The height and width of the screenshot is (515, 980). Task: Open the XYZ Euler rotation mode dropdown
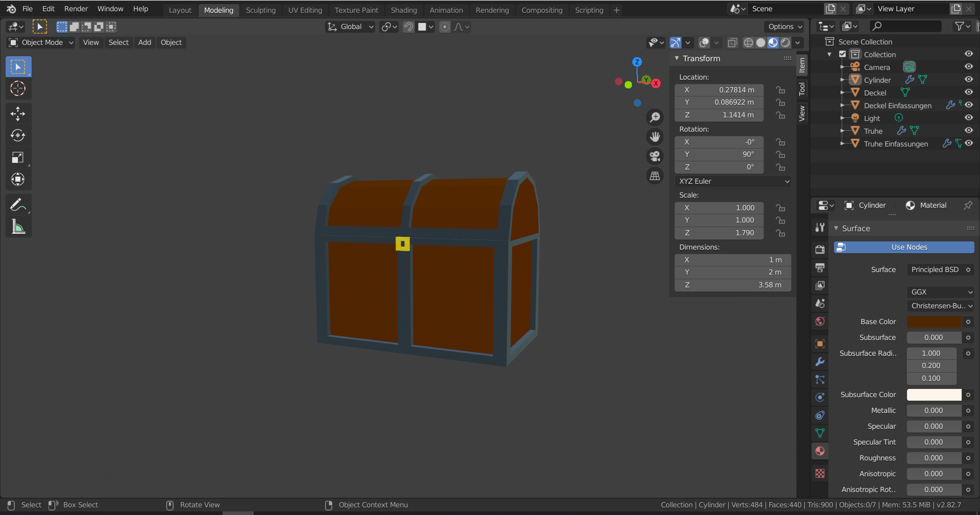click(733, 181)
